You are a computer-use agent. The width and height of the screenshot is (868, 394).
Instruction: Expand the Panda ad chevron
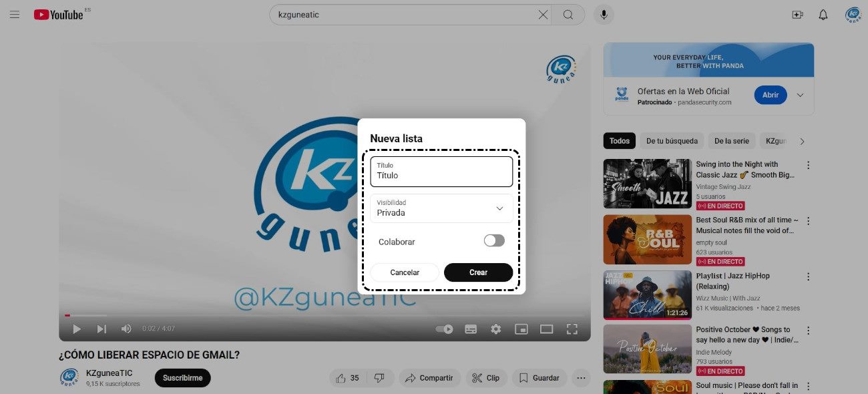(801, 95)
